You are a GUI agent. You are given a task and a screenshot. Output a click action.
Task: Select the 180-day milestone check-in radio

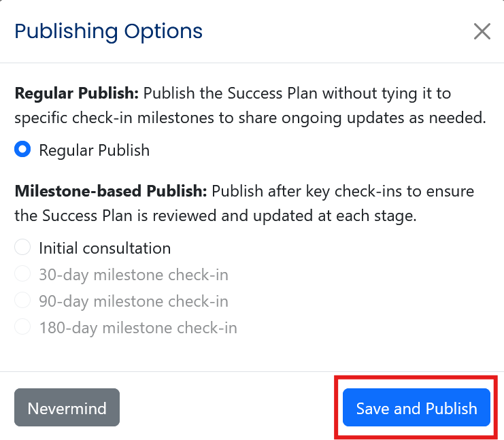[23, 327]
